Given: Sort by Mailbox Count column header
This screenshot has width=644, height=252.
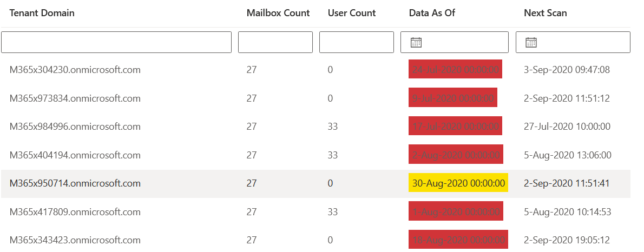Looking at the screenshot, I should pos(278,13).
